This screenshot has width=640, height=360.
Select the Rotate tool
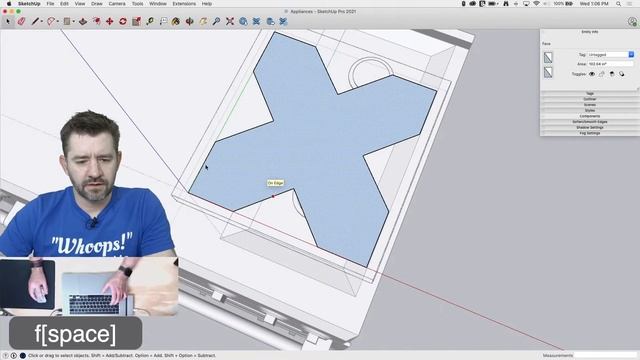(123, 21)
